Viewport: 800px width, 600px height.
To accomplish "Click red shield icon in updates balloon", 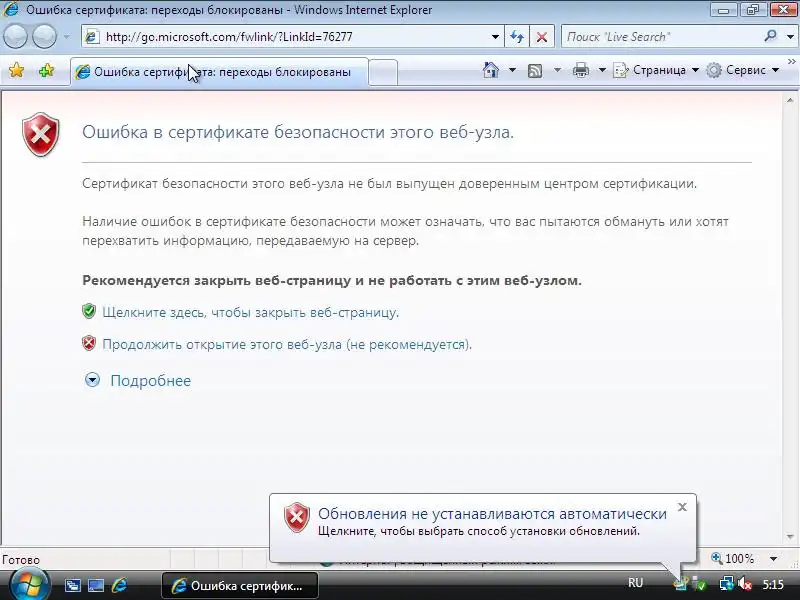I will pos(297,517).
